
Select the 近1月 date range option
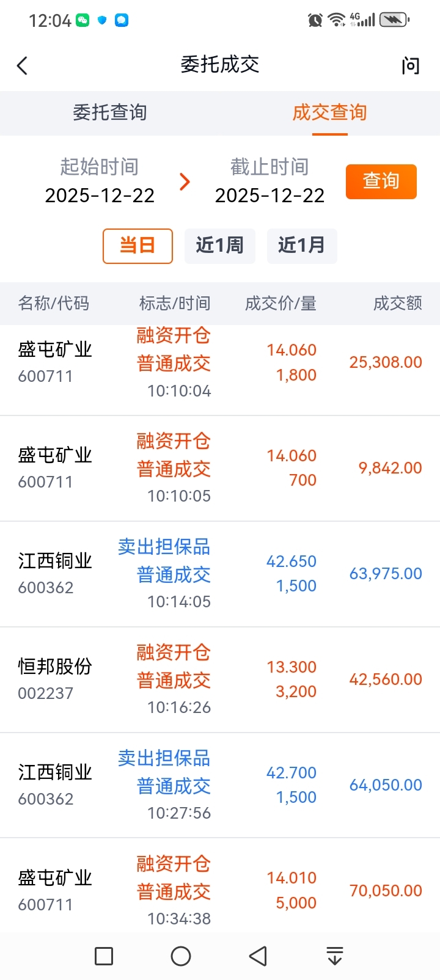(x=301, y=246)
